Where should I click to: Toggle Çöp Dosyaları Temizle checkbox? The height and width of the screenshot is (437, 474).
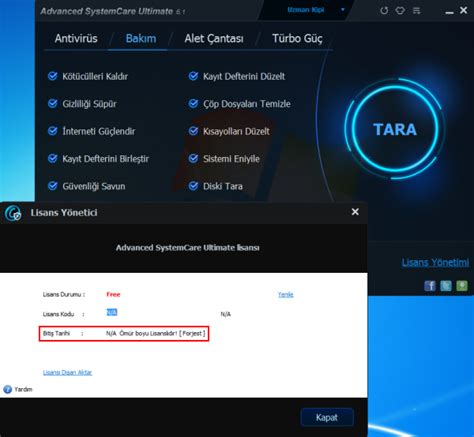193,104
